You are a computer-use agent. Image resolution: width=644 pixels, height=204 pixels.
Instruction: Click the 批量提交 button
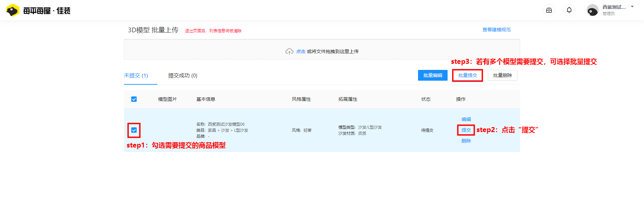point(468,75)
